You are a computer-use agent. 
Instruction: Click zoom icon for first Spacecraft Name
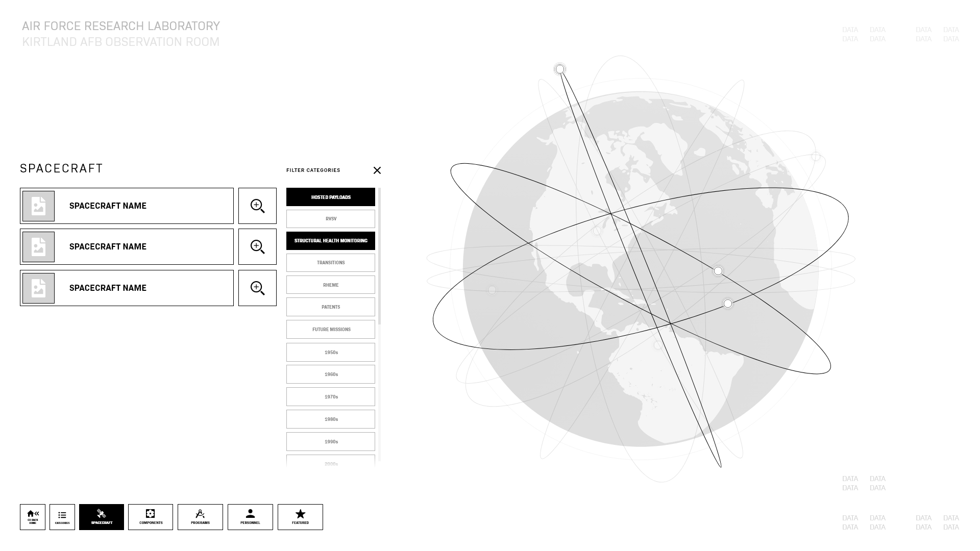(x=257, y=205)
